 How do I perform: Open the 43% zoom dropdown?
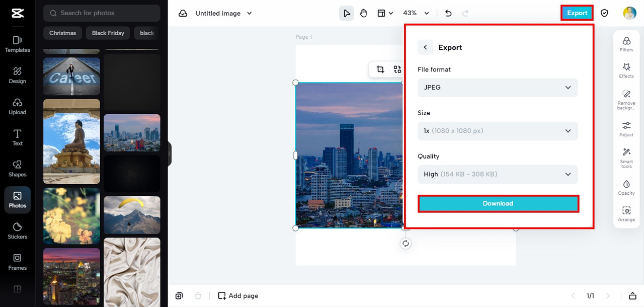tap(416, 13)
